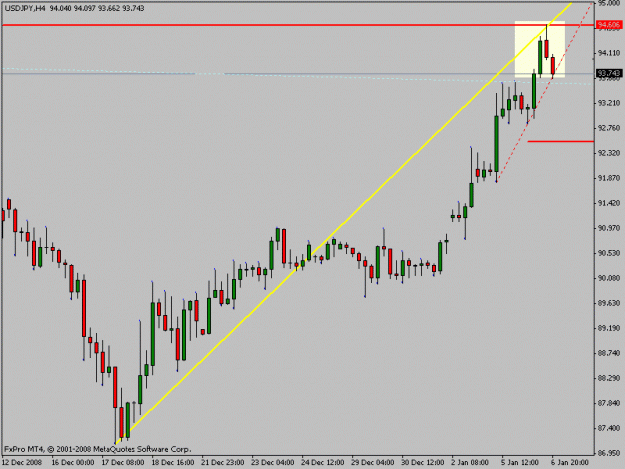The image size is (625, 469).
Task: Click the 23 Dec 04:00 time label
Action: pyautogui.click(x=273, y=462)
